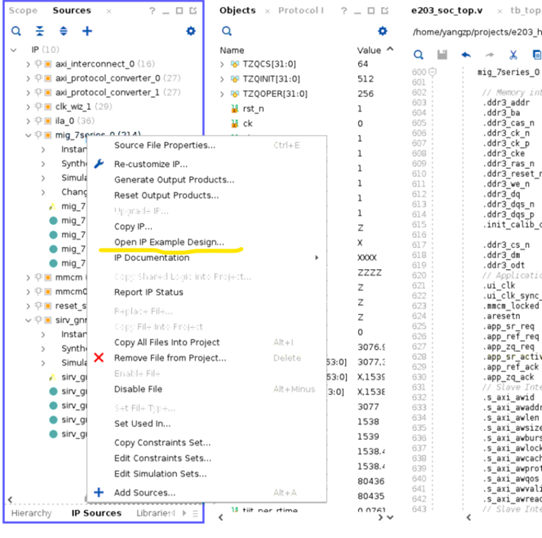Click the Objects panel help question mark
This screenshot has width=542, height=538.
pos(344,11)
